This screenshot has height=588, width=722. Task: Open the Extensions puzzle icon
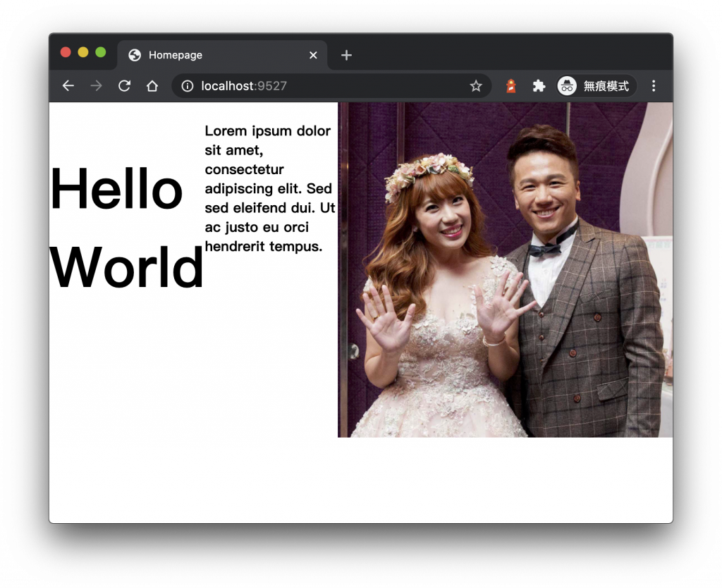click(539, 86)
